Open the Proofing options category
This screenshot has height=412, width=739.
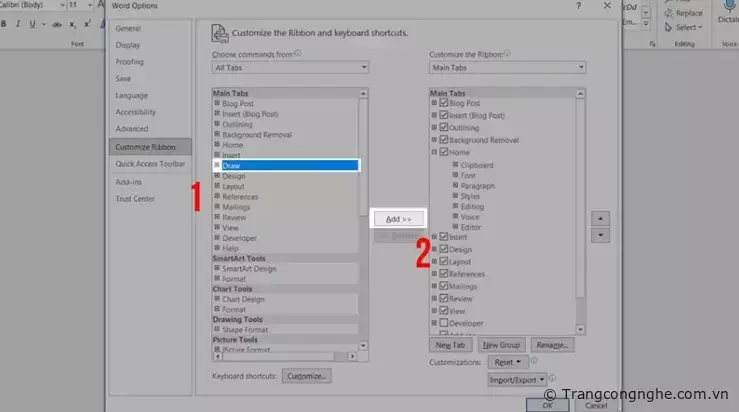[130, 62]
